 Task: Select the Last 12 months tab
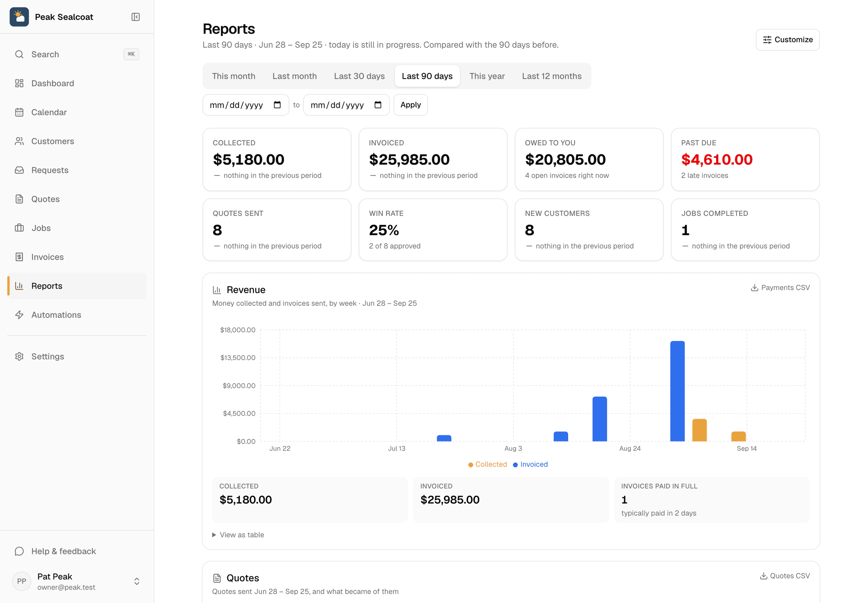pos(552,76)
